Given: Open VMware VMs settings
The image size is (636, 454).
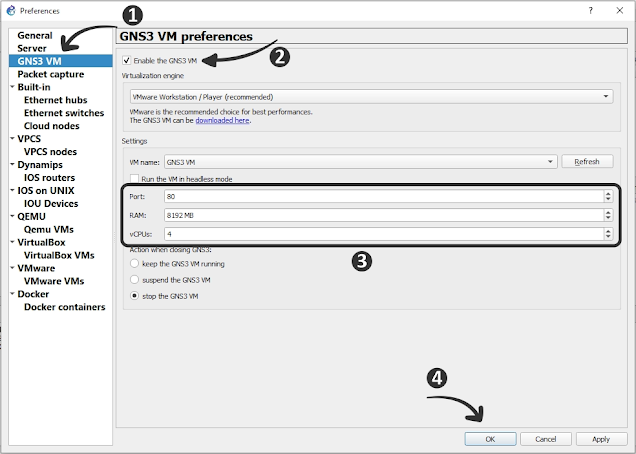Looking at the screenshot, I should 54,281.
